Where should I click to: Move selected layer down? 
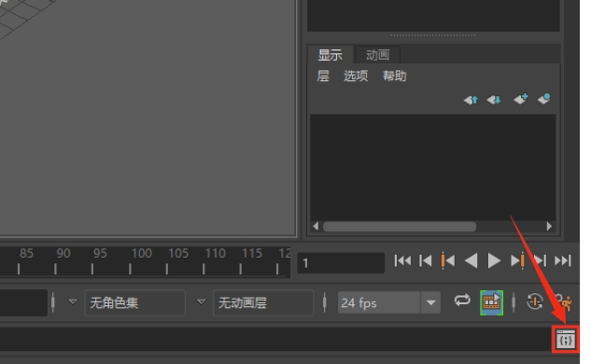tap(493, 100)
